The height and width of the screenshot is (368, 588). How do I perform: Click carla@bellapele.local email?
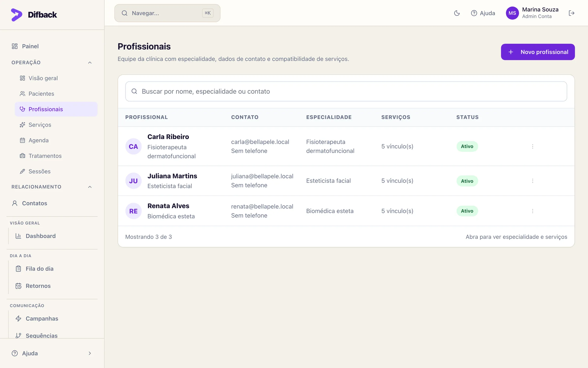[260, 142]
